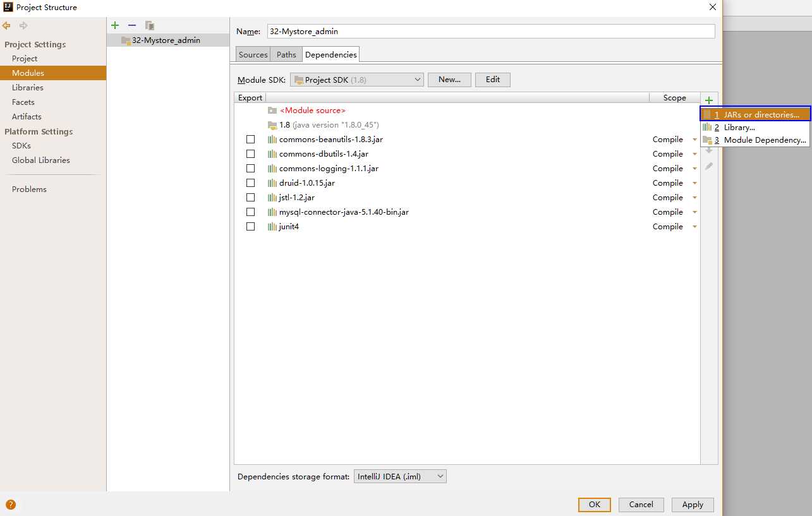Viewport: 812px width, 516px height.
Task: Remove module with the minus icon
Action: [132, 25]
